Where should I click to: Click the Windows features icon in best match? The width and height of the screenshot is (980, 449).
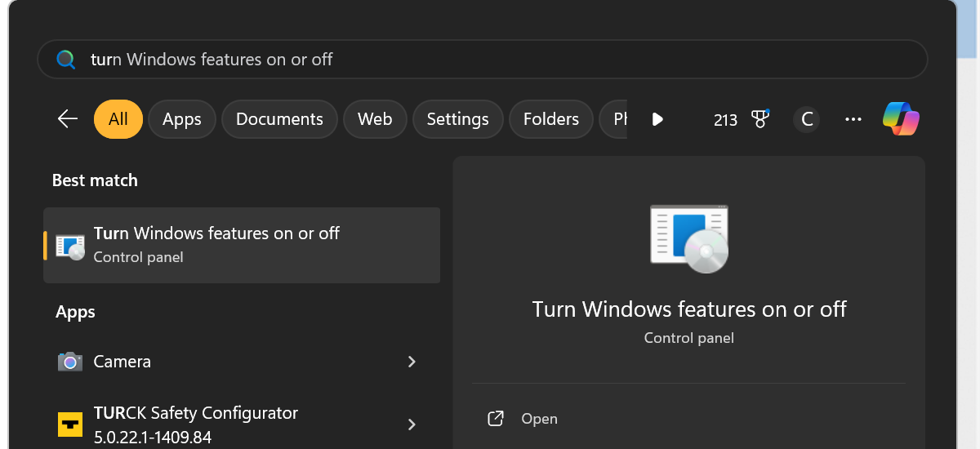tap(70, 246)
